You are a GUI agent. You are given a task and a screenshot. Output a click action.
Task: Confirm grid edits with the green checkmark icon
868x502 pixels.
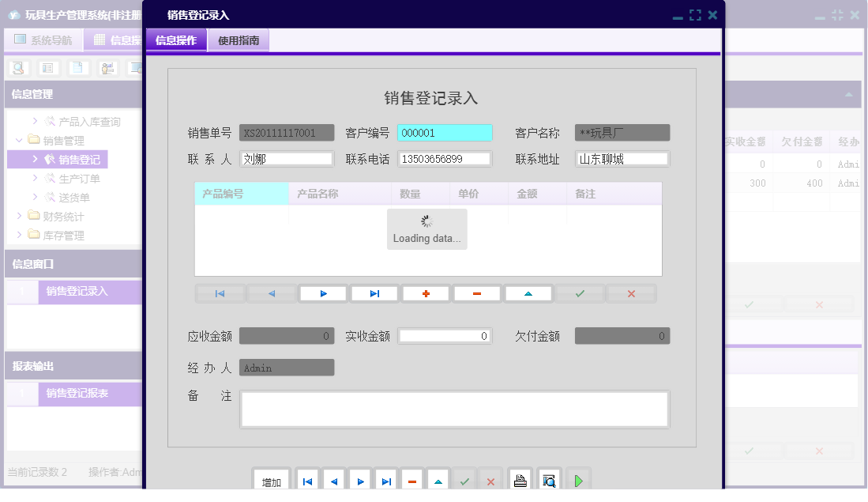tap(580, 293)
